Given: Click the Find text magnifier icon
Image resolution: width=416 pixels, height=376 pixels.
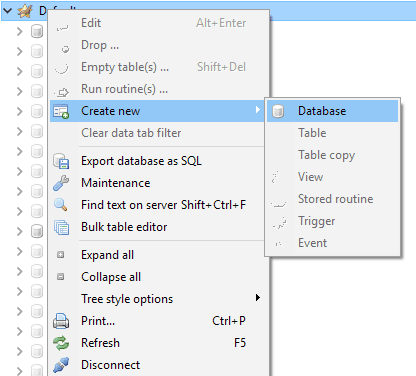Looking at the screenshot, I should point(61,205).
